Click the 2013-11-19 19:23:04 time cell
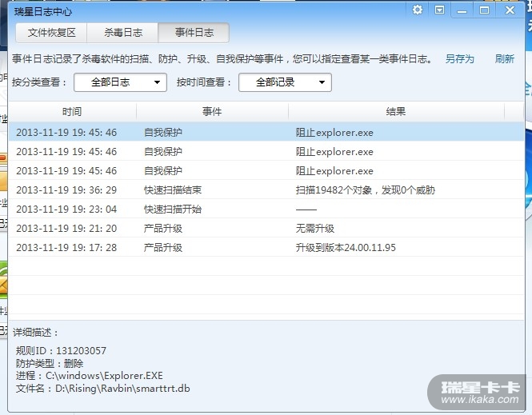This screenshot has height=415, width=532. coord(66,209)
